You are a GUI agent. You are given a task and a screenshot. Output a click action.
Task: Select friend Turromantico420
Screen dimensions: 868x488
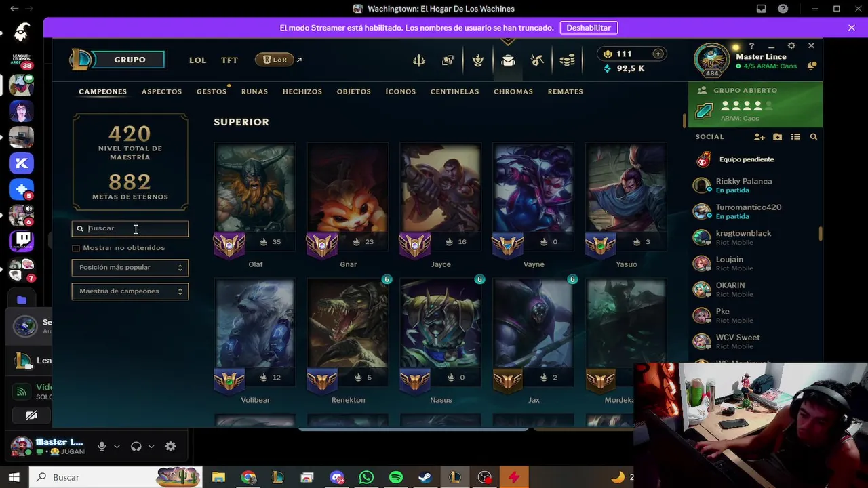click(755, 211)
